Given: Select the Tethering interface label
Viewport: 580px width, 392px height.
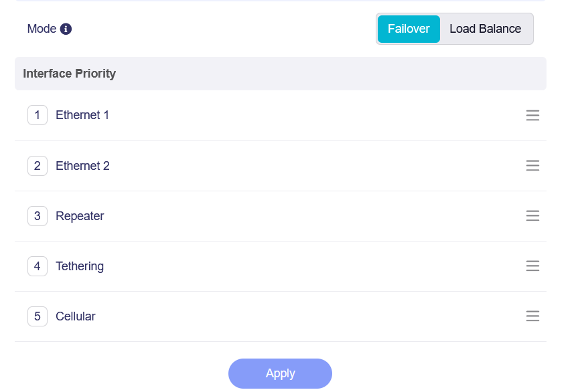Looking at the screenshot, I should coord(80,266).
